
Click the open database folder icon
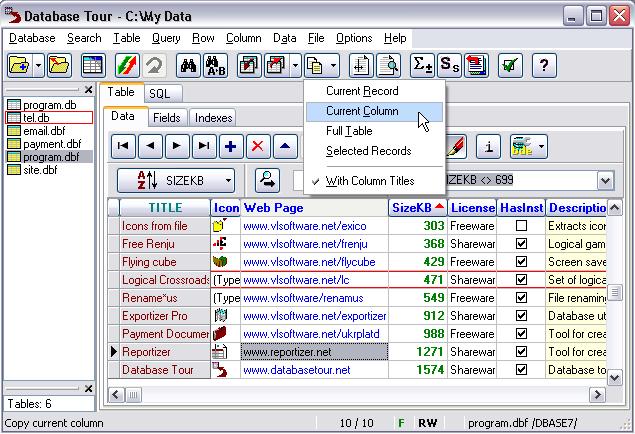[x=19, y=65]
